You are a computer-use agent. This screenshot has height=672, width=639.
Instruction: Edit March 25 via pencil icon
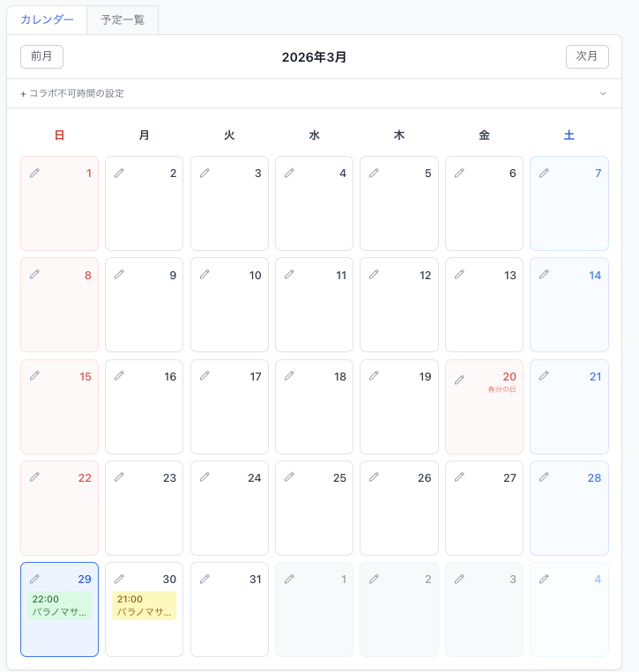tap(289, 477)
